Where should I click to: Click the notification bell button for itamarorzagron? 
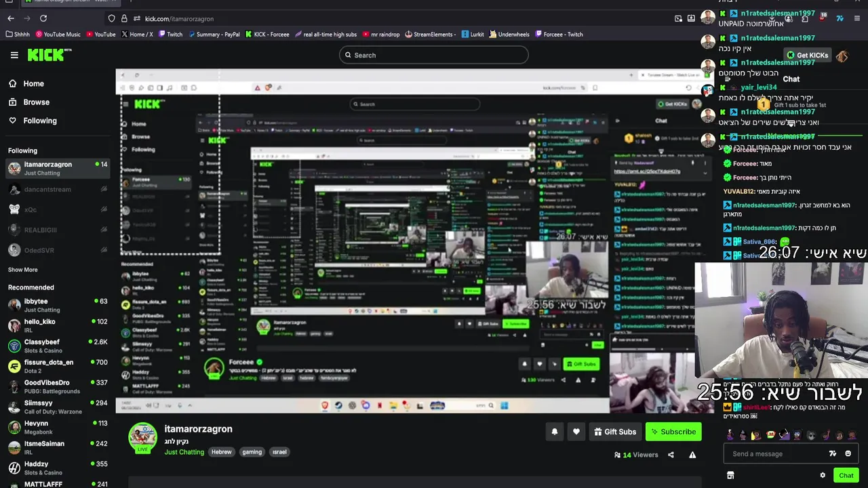555,432
